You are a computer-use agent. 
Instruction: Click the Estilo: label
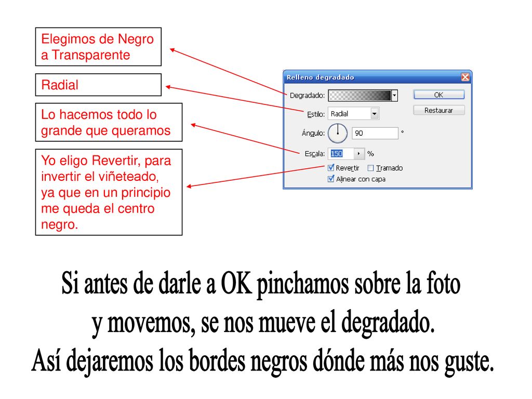[316, 114]
